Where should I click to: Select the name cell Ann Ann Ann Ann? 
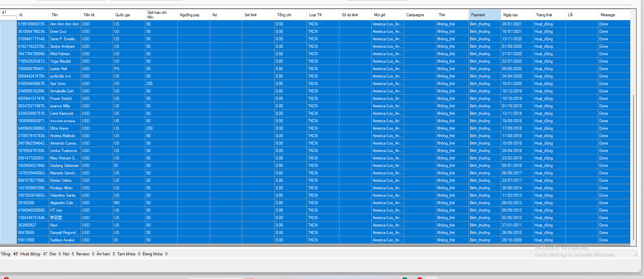(65, 24)
